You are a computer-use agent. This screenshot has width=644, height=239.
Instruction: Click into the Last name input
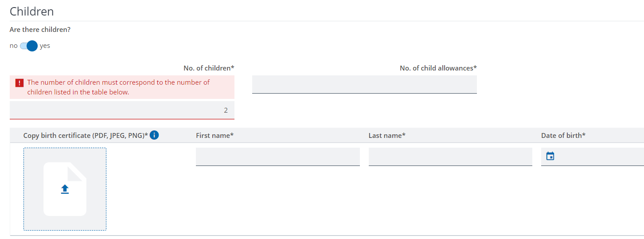(450, 157)
